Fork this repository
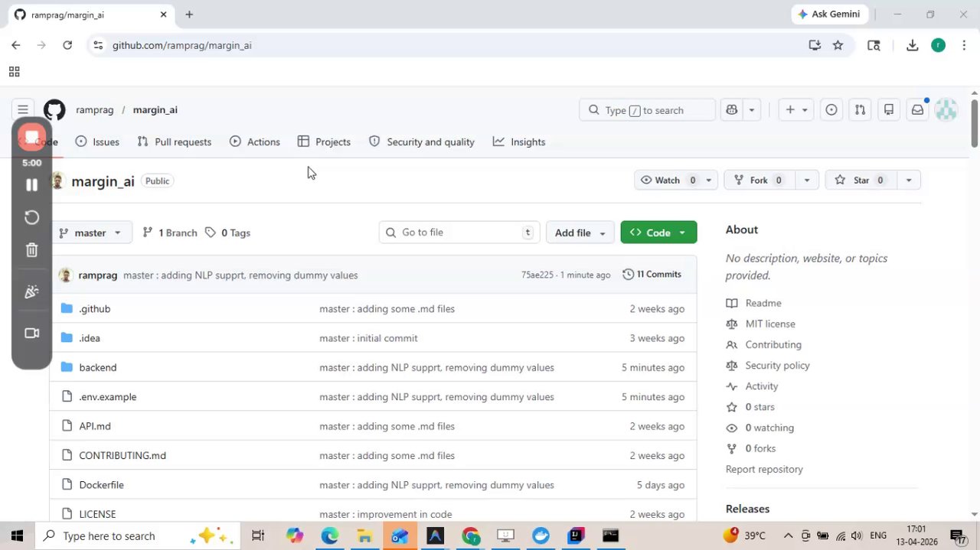 [759, 180]
